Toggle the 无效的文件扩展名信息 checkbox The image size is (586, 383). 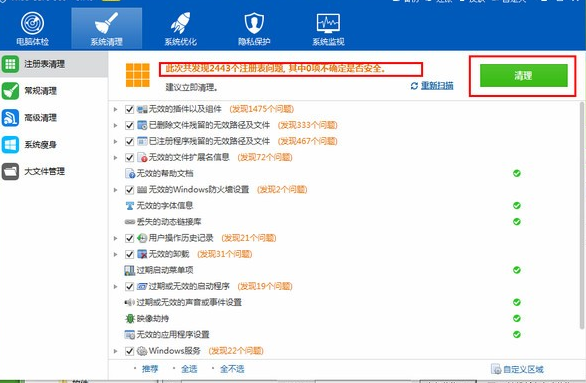click(129, 157)
